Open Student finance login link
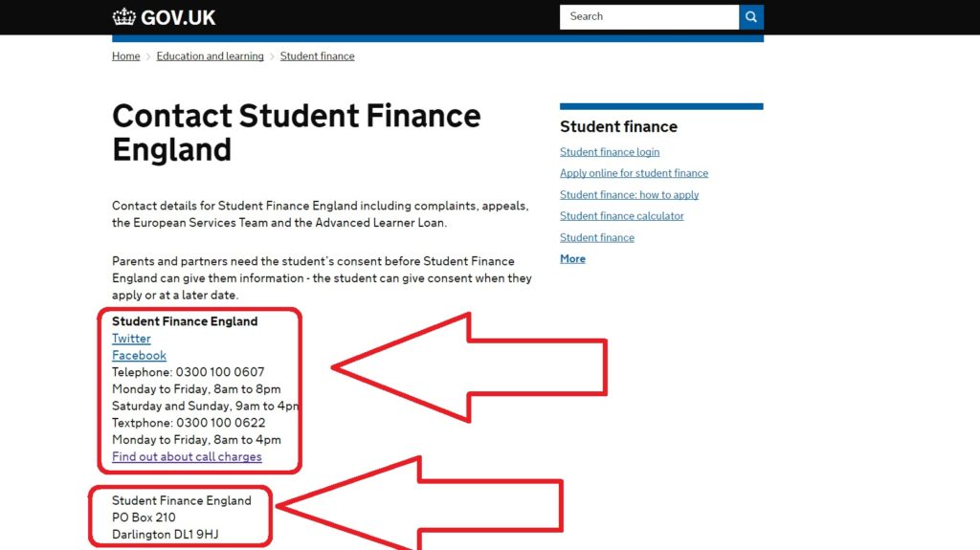The image size is (980, 550). click(610, 152)
